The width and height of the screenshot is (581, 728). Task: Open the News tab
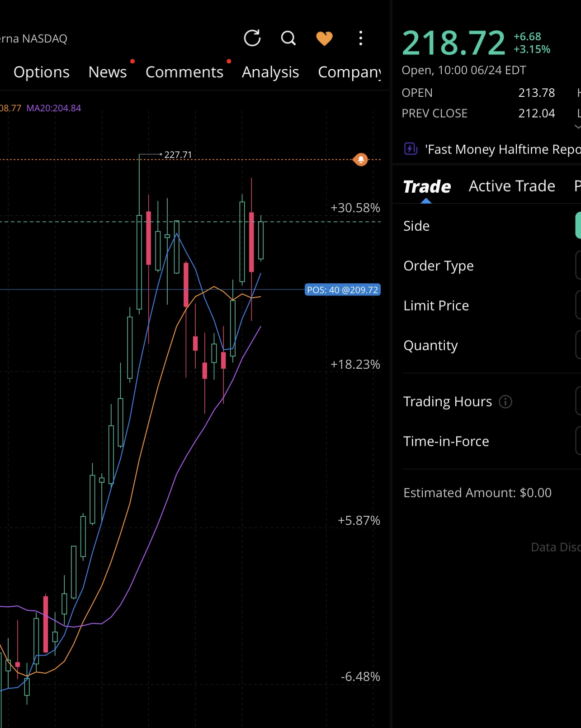(108, 72)
